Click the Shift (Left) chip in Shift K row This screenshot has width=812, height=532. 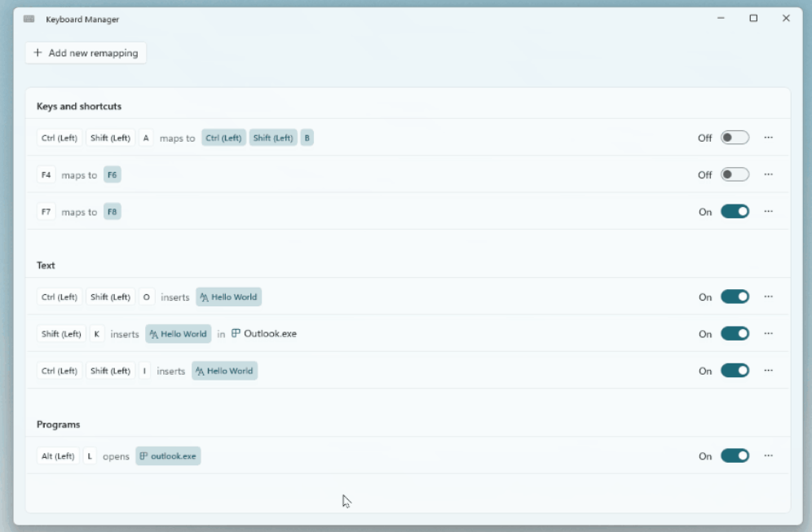tap(61, 334)
